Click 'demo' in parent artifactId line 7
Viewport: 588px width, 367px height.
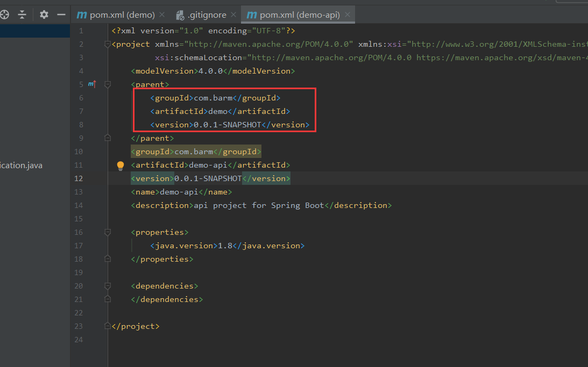[218, 112]
